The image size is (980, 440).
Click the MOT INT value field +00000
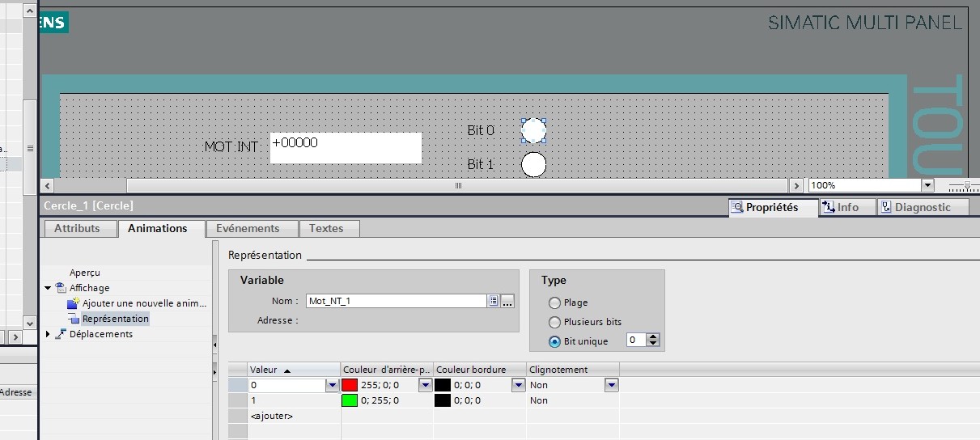346,148
